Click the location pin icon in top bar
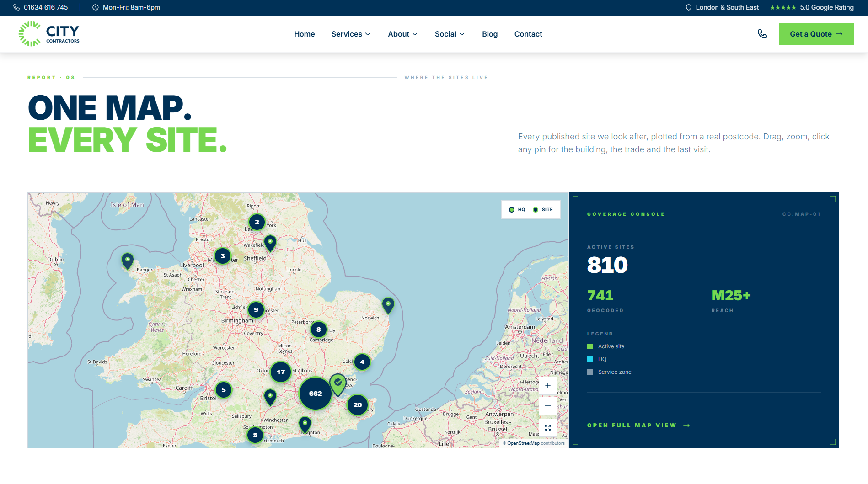The width and height of the screenshot is (868, 484). click(689, 7)
